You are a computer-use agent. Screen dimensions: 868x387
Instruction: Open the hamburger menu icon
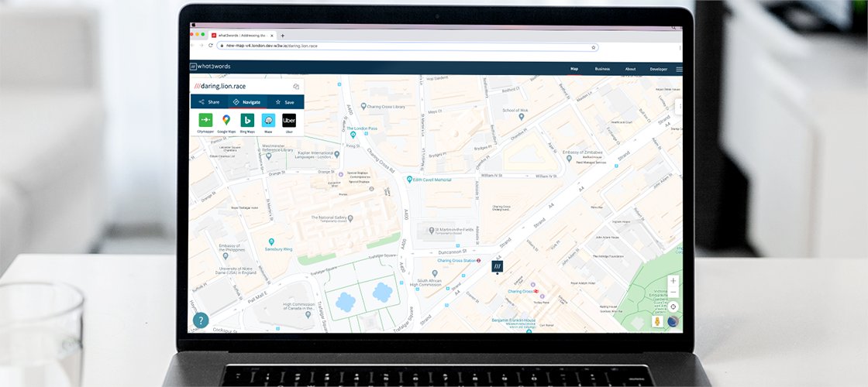click(x=679, y=69)
